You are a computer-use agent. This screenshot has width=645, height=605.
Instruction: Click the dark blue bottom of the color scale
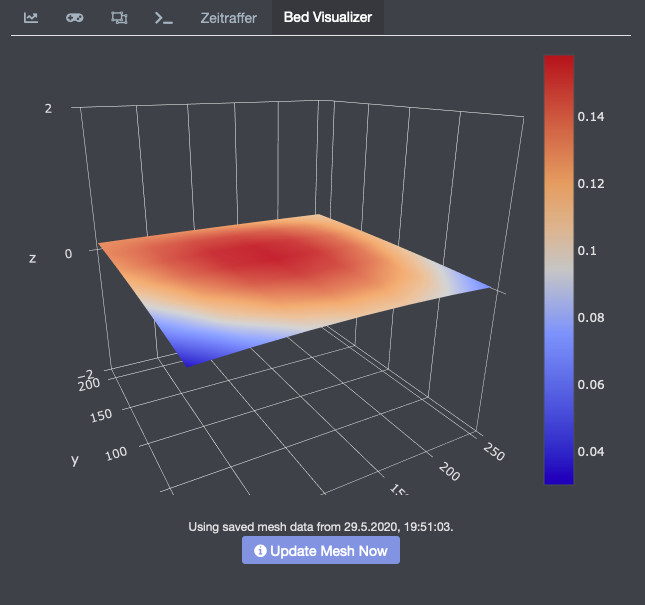tap(558, 476)
